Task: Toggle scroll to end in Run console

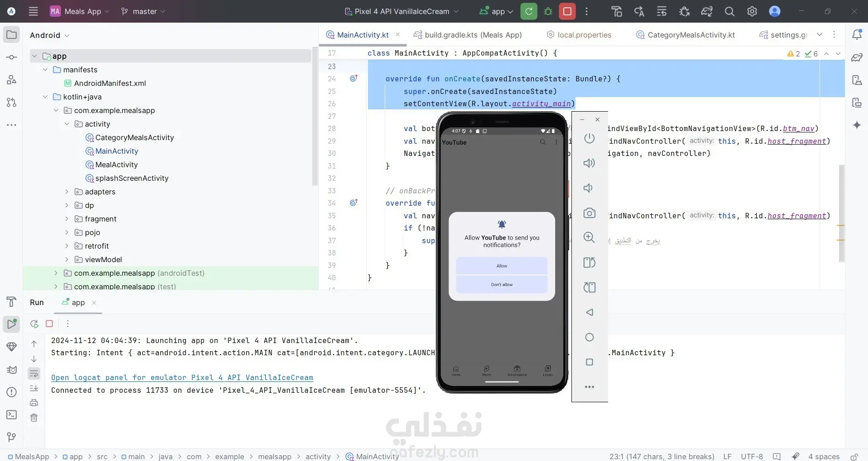Action: [34, 388]
